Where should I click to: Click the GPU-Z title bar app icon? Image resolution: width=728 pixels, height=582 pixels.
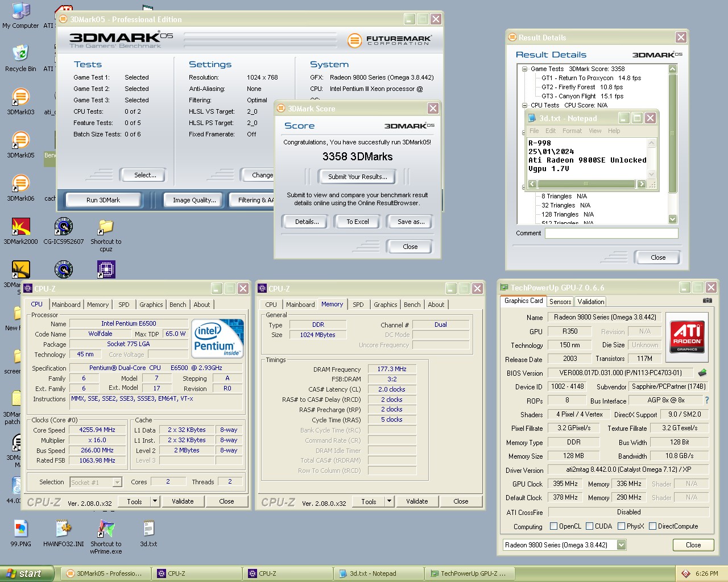(x=503, y=288)
